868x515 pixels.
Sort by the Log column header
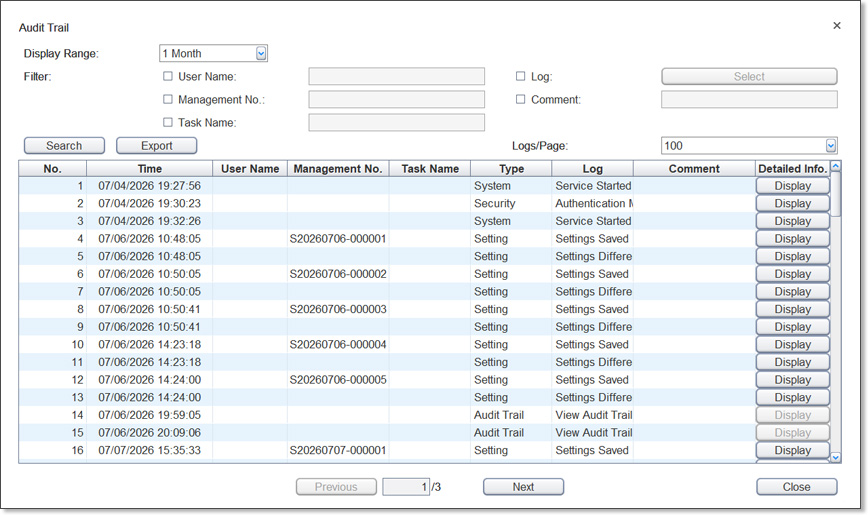[x=592, y=169]
